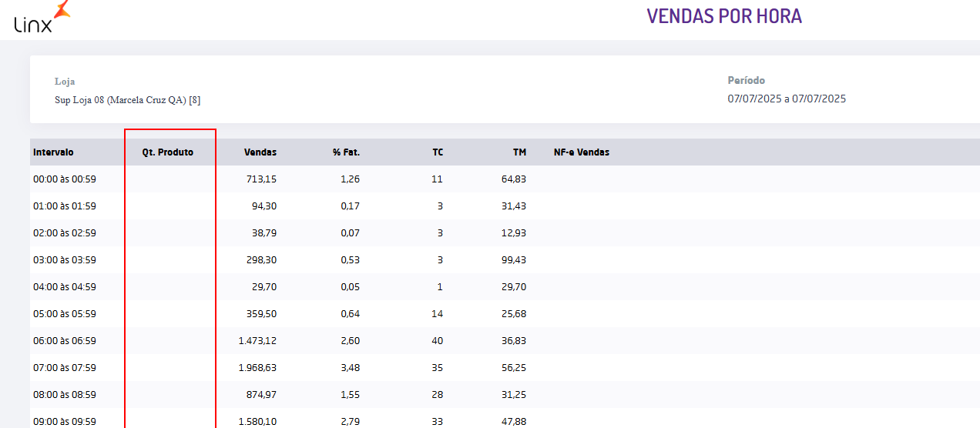
Task: Click sales value 38,79
Action: (264, 233)
